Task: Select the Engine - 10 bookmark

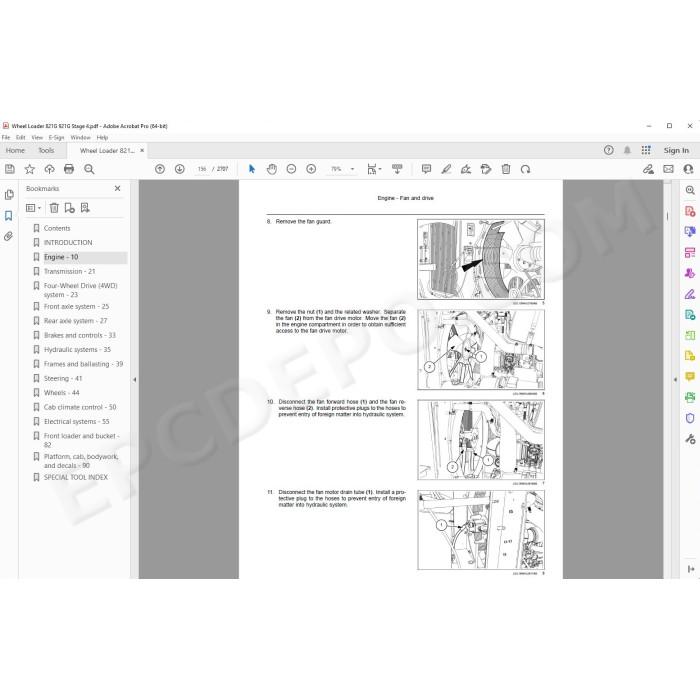Action: coord(61,257)
